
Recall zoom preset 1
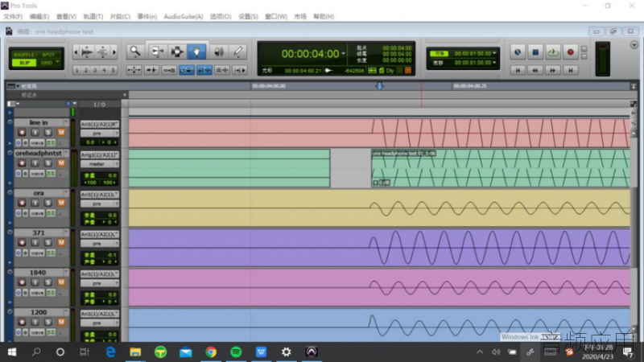pos(76,70)
